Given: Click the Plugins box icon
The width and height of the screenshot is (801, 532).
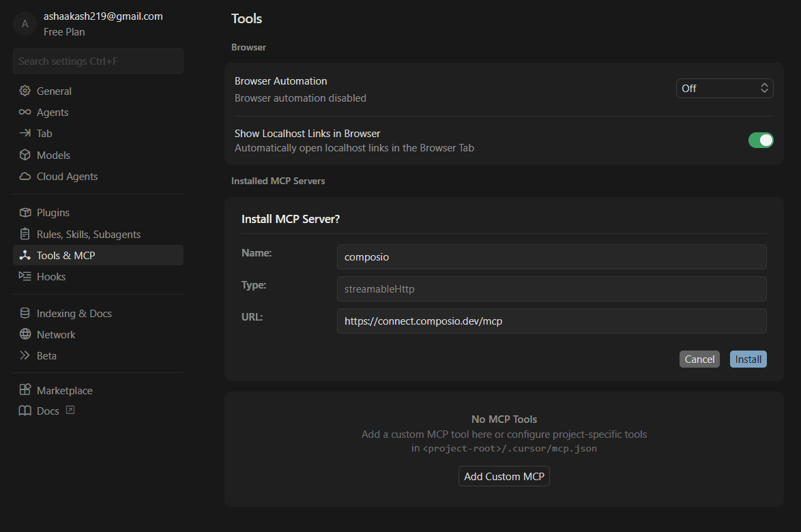Looking at the screenshot, I should click(25, 212).
